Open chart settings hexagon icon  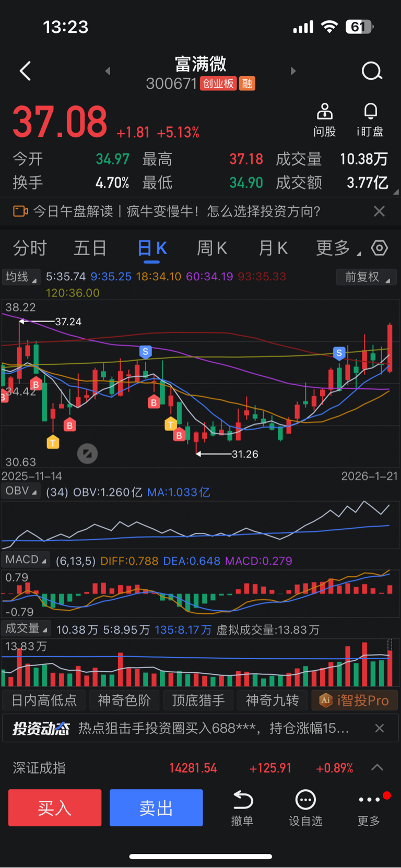click(x=380, y=248)
